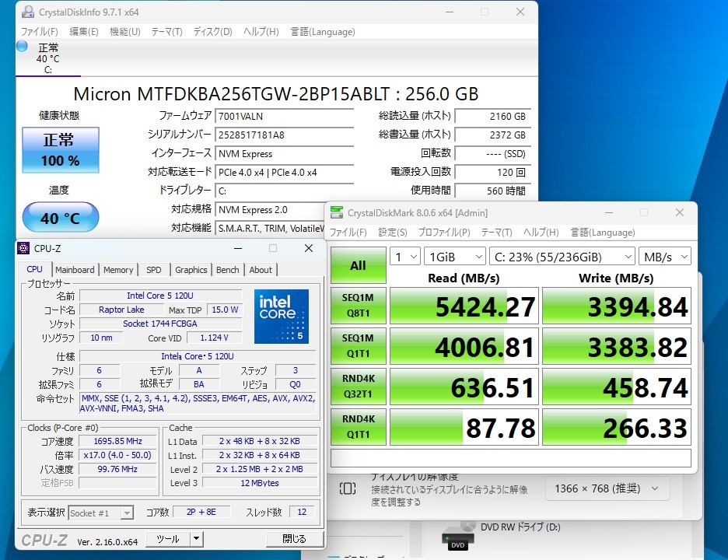Click the Intel Core 5 logo in CPU-Z

(282, 317)
